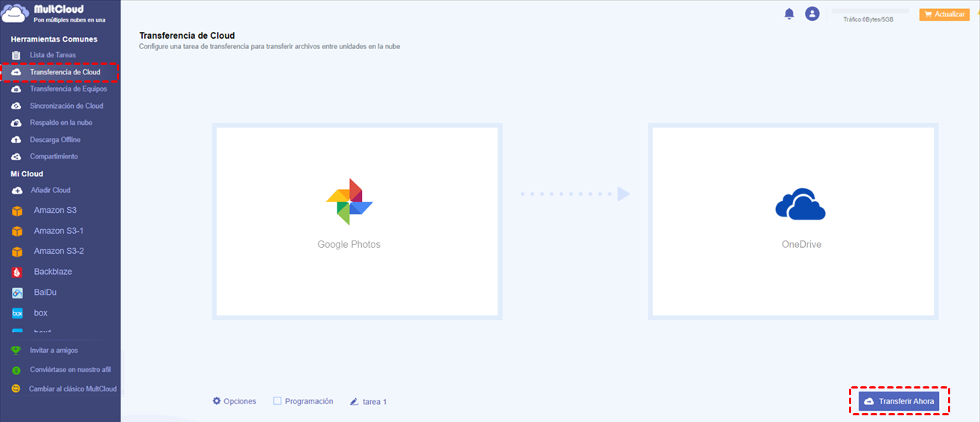
Task: Click the task name pencil icon
Action: point(354,401)
